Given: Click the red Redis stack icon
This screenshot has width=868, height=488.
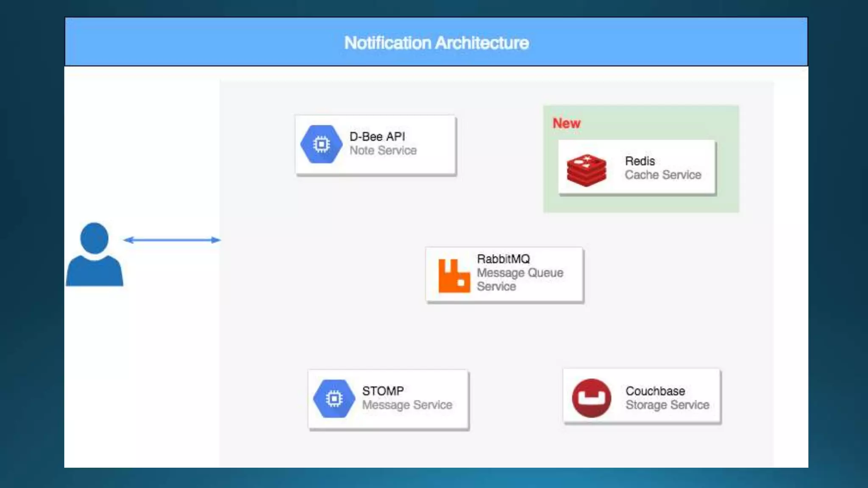Looking at the screenshot, I should 586,170.
